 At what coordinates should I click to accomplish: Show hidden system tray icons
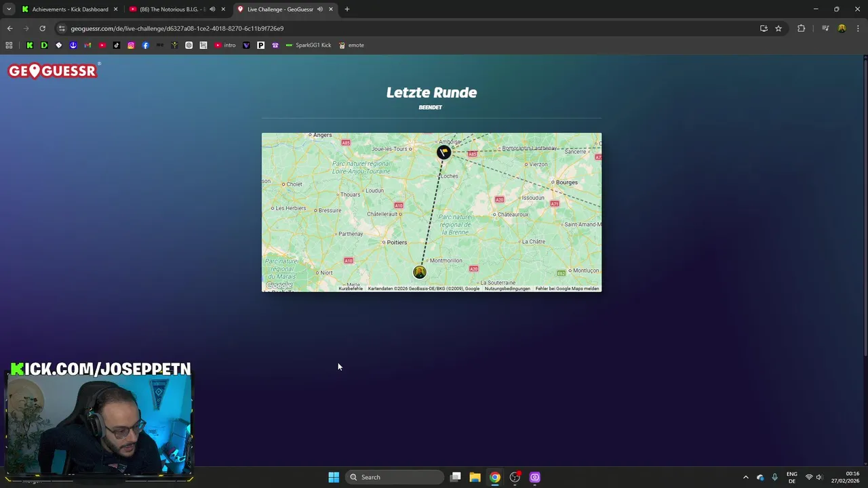click(x=746, y=477)
